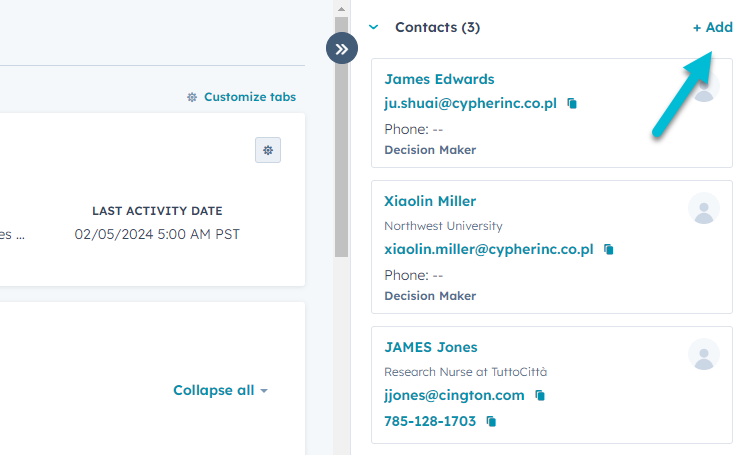
Task: Copy jjones@cington.com email icon
Action: [539, 395]
